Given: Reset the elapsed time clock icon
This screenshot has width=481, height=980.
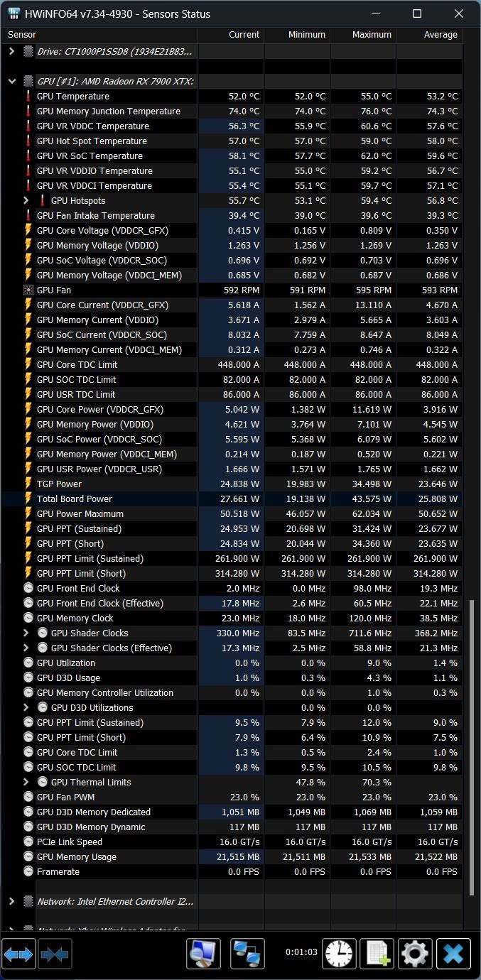Looking at the screenshot, I should click(340, 954).
